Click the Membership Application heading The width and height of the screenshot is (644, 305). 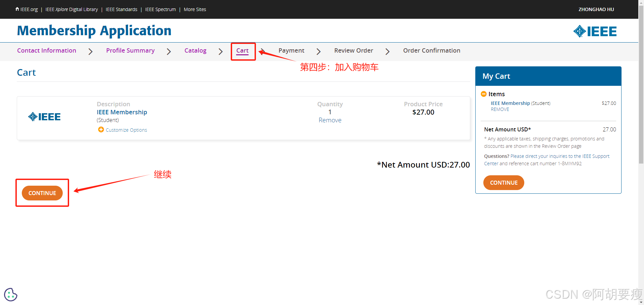[x=94, y=30]
